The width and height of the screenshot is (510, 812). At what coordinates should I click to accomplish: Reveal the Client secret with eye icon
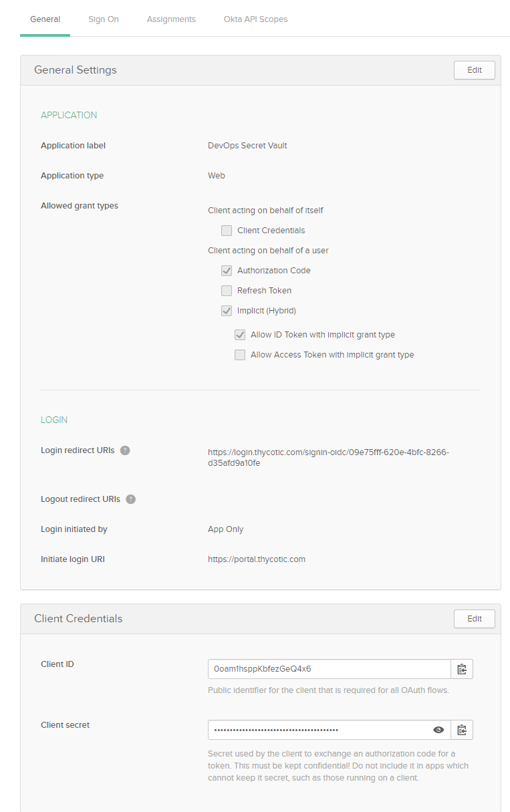(x=438, y=730)
